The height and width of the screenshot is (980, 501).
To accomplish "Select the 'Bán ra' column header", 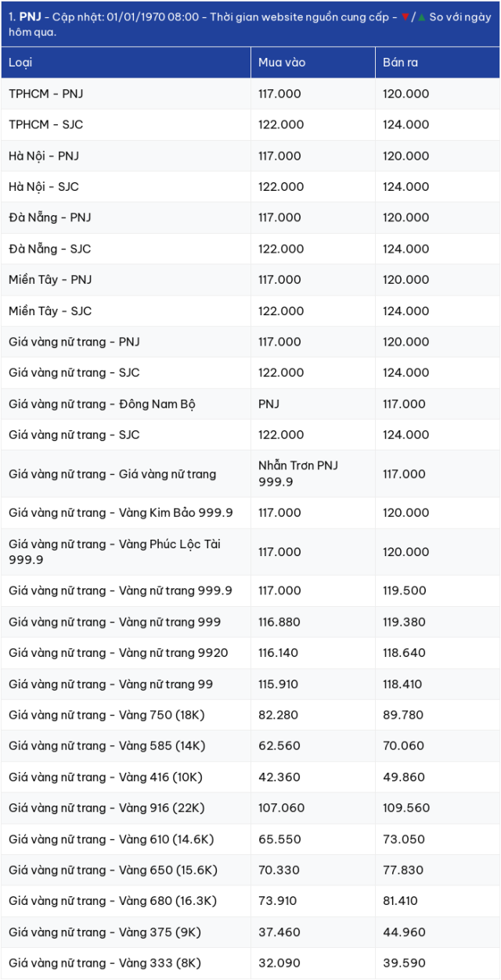I will (401, 63).
